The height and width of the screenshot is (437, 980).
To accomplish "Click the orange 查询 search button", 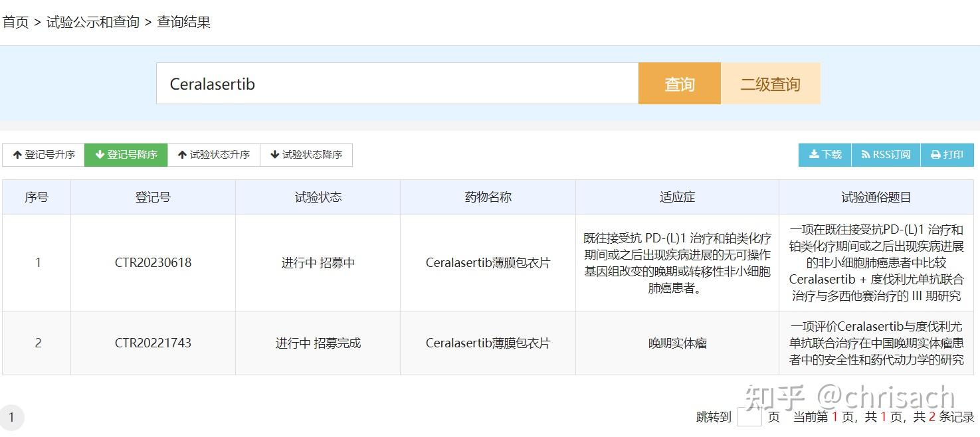I will (679, 83).
